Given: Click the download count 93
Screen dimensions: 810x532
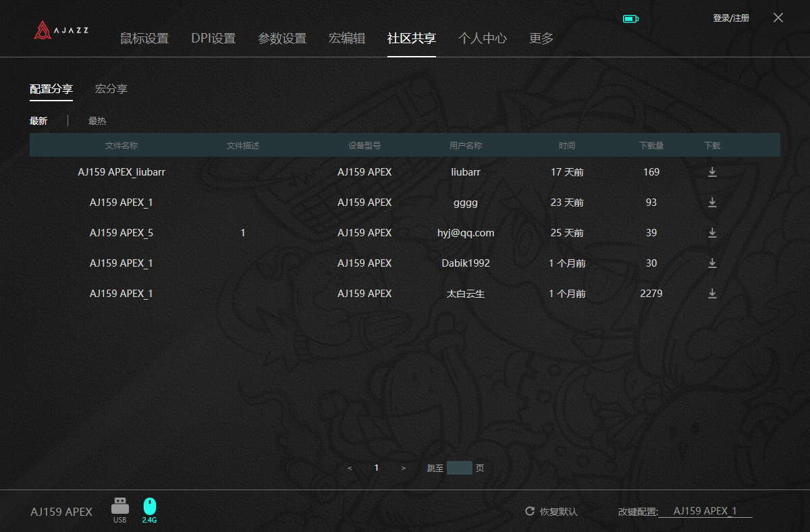Looking at the screenshot, I should pyautogui.click(x=651, y=203).
